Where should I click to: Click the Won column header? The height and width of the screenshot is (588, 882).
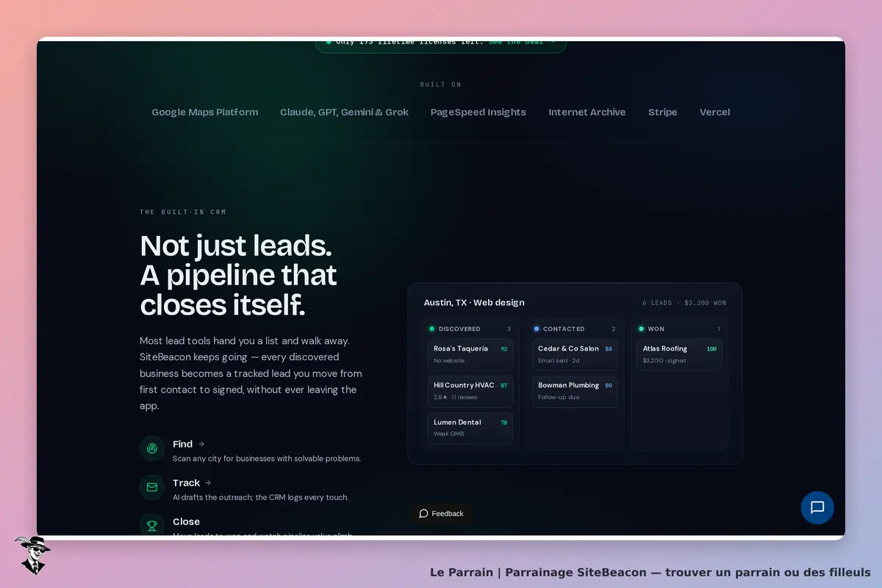point(679,329)
